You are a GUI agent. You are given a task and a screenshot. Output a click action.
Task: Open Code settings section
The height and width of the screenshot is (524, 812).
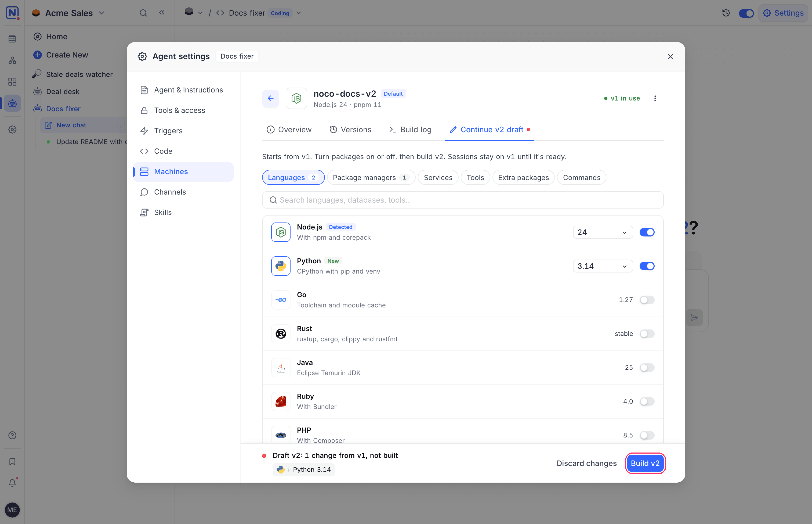click(x=183, y=151)
